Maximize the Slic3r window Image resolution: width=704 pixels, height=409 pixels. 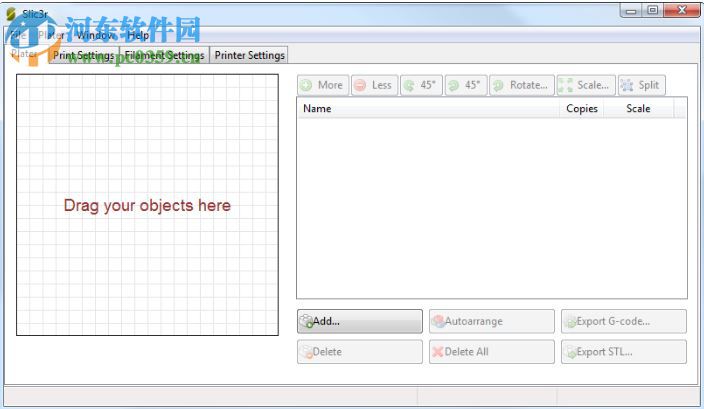[652, 10]
